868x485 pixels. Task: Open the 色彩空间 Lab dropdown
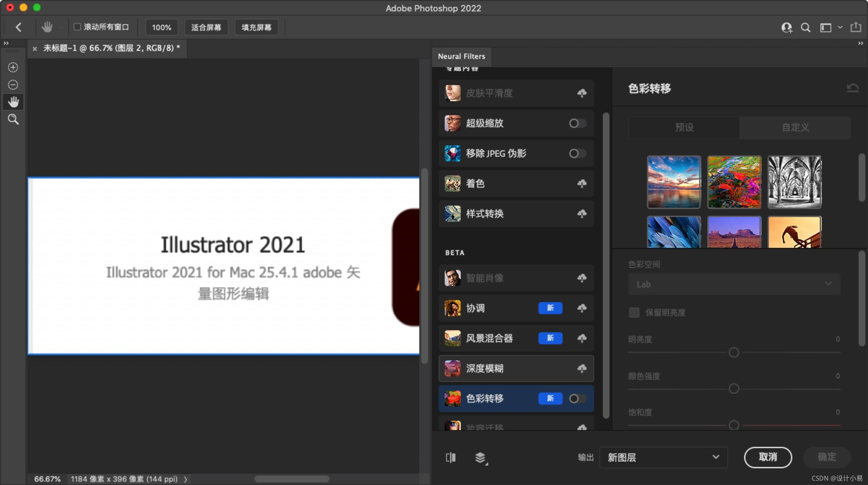point(734,284)
